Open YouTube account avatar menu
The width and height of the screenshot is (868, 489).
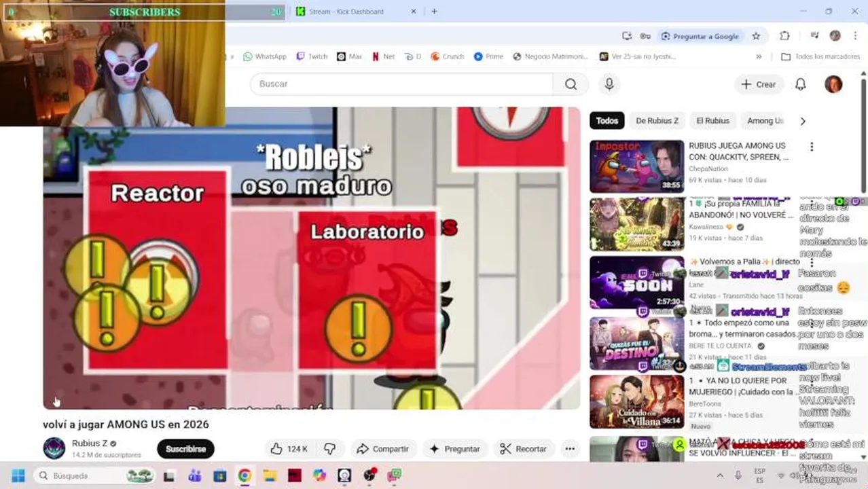coord(833,84)
